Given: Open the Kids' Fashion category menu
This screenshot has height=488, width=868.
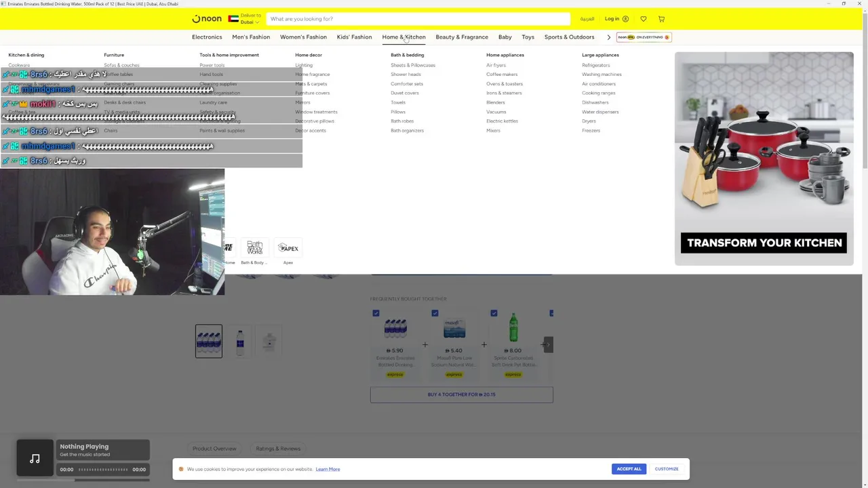Looking at the screenshot, I should pos(354,37).
